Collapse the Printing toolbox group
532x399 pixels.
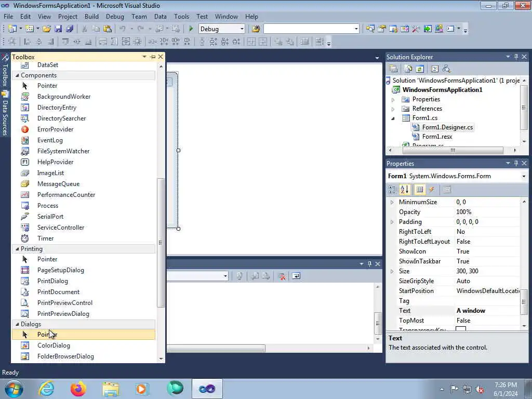(17, 249)
